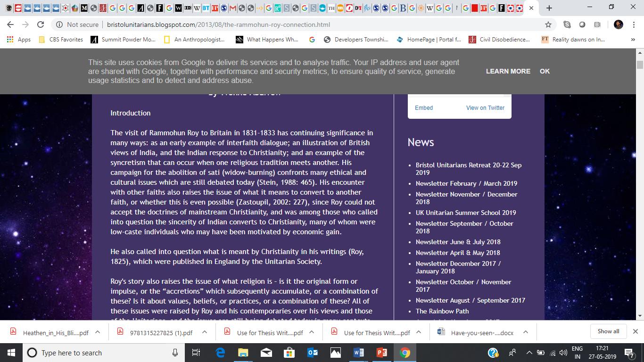The image size is (644, 362).
Task: Open the Civil Disobedience... bookmark
Action: pyautogui.click(x=499, y=40)
